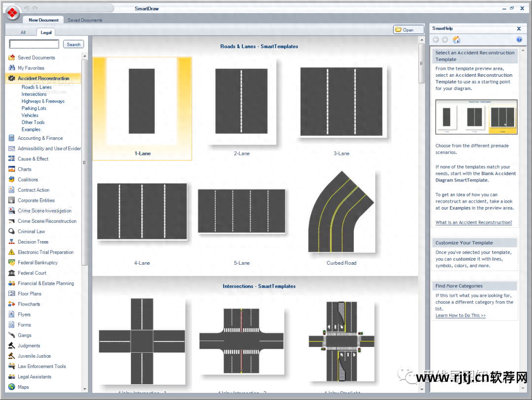Click the template search text field
This screenshot has height=400, width=532.
pos(34,44)
